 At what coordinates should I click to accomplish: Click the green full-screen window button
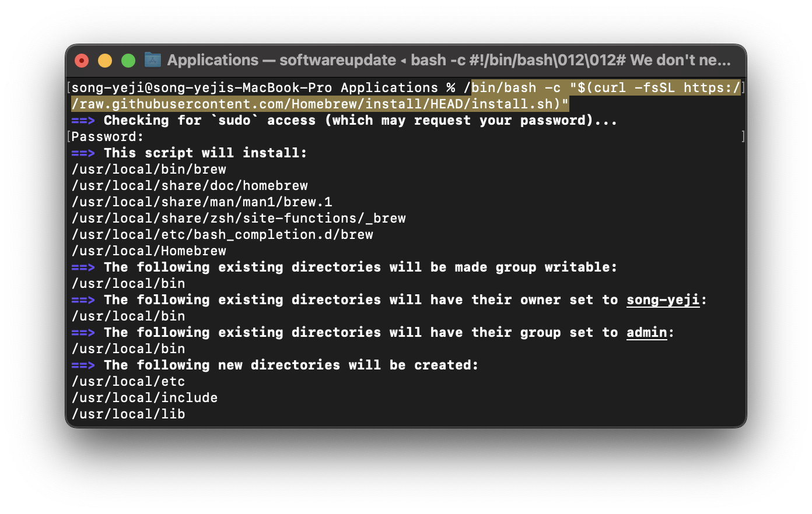pyautogui.click(x=128, y=61)
